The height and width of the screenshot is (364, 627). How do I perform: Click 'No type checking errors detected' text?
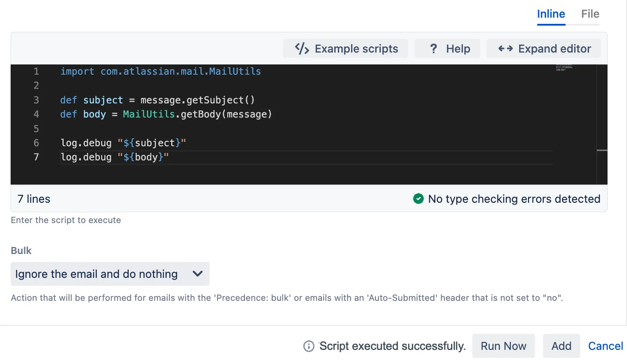(514, 199)
